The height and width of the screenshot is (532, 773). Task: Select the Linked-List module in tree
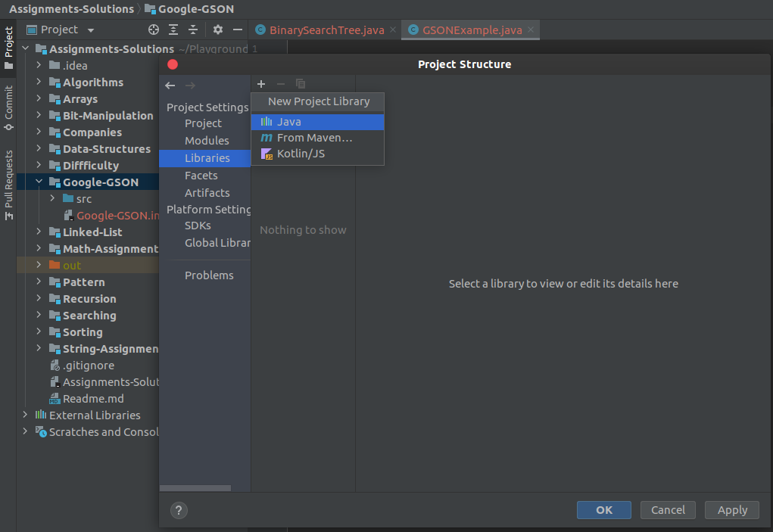[92, 232]
